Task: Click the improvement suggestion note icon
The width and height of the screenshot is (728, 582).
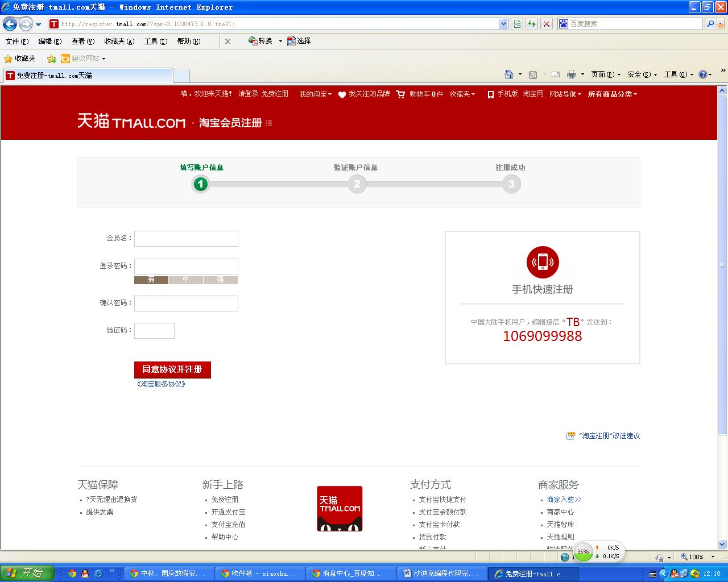Action: click(x=570, y=436)
